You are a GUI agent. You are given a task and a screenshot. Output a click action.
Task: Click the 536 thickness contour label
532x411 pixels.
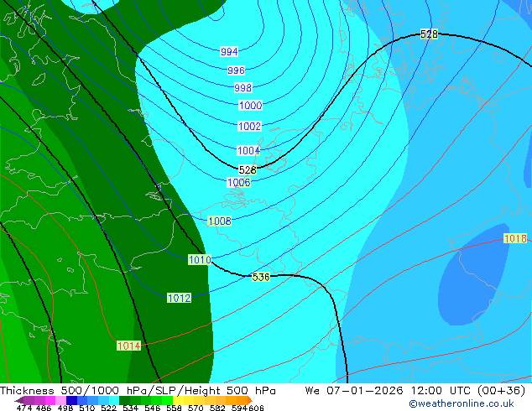261,277
